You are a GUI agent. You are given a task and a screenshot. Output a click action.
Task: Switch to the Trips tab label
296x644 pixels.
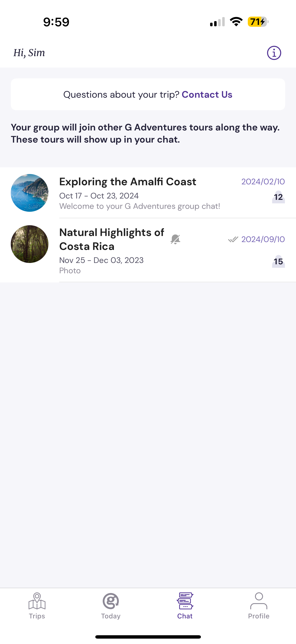click(x=37, y=616)
